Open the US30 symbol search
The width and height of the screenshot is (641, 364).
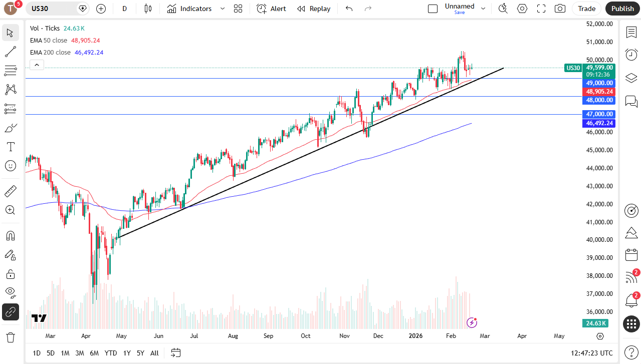click(x=53, y=9)
